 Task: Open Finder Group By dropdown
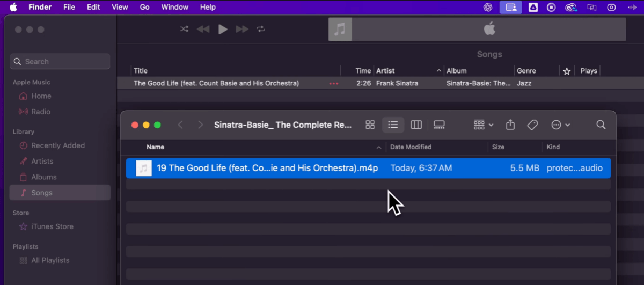click(x=484, y=125)
